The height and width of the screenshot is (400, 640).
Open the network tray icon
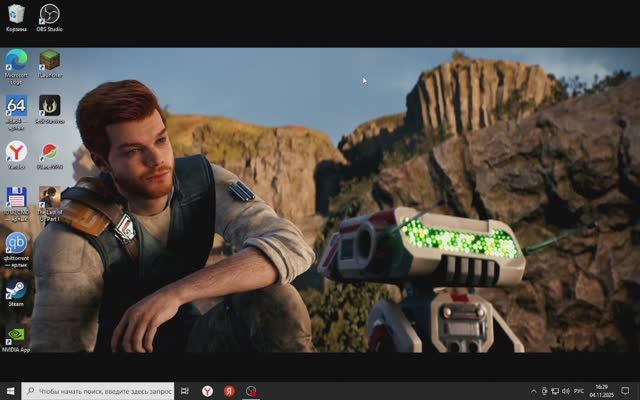(x=555, y=391)
